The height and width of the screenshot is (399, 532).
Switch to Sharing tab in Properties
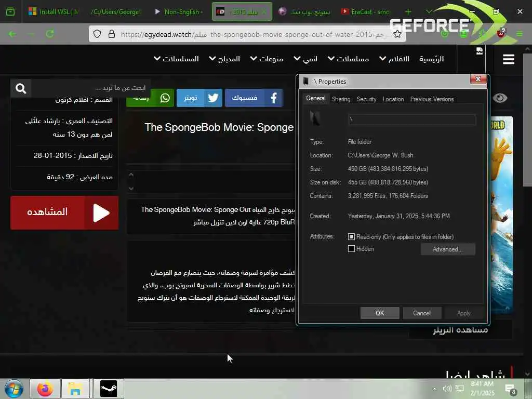(341, 99)
